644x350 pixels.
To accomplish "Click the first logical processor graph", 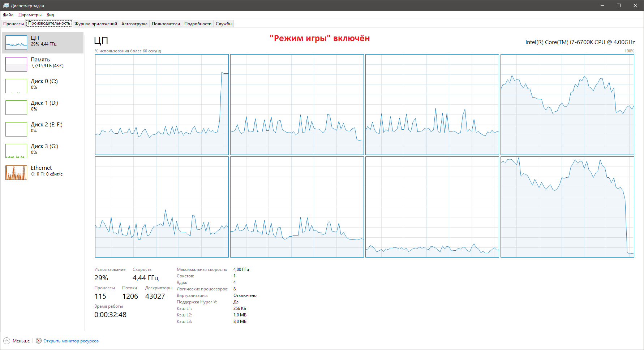I will 162,105.
